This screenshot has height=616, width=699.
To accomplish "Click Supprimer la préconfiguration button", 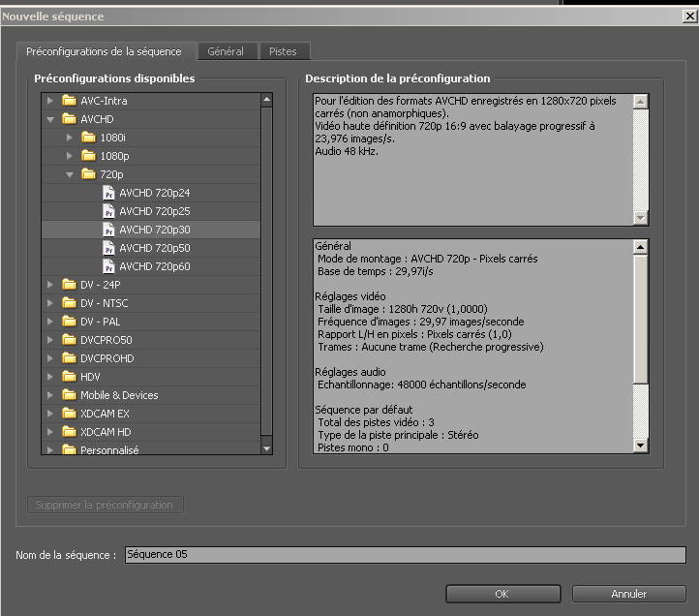I will pyautogui.click(x=105, y=505).
